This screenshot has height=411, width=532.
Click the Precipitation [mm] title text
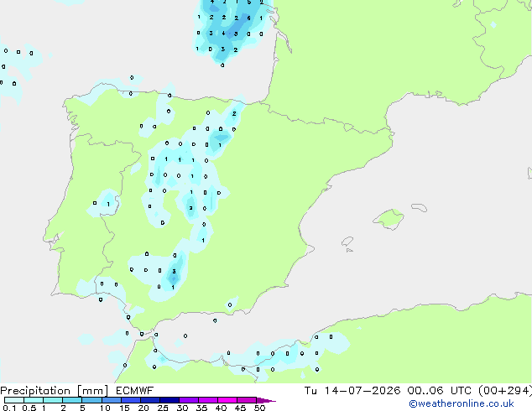[55, 391]
